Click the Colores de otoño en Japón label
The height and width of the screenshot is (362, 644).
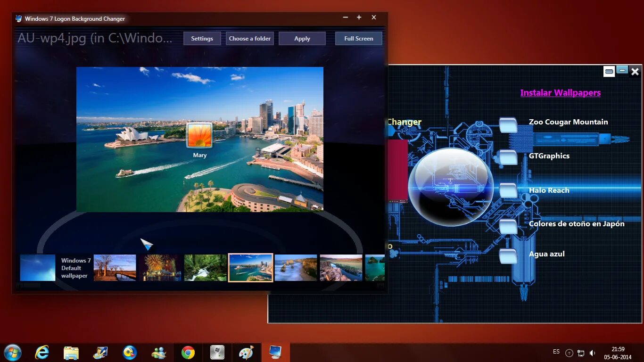click(x=576, y=224)
